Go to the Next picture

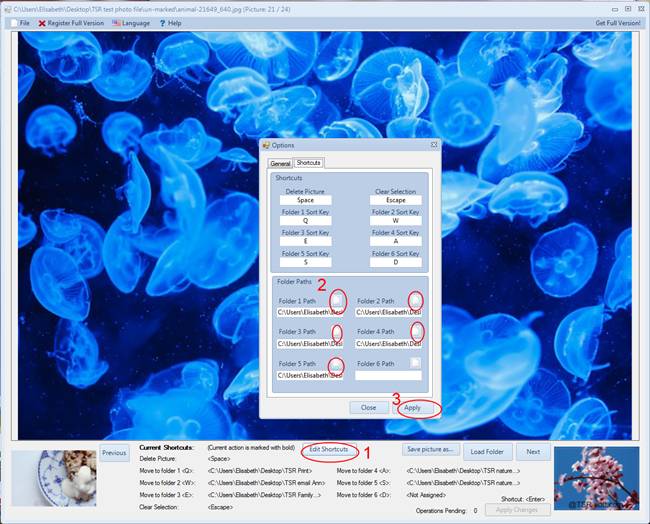(x=533, y=452)
